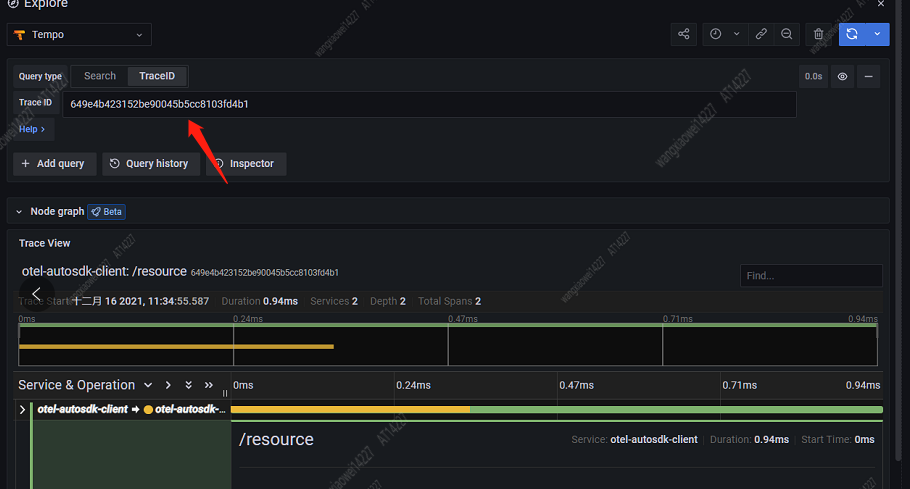Screen dimensions: 910x489
Task: Click the span duration bar in timeline
Action: click(557, 410)
